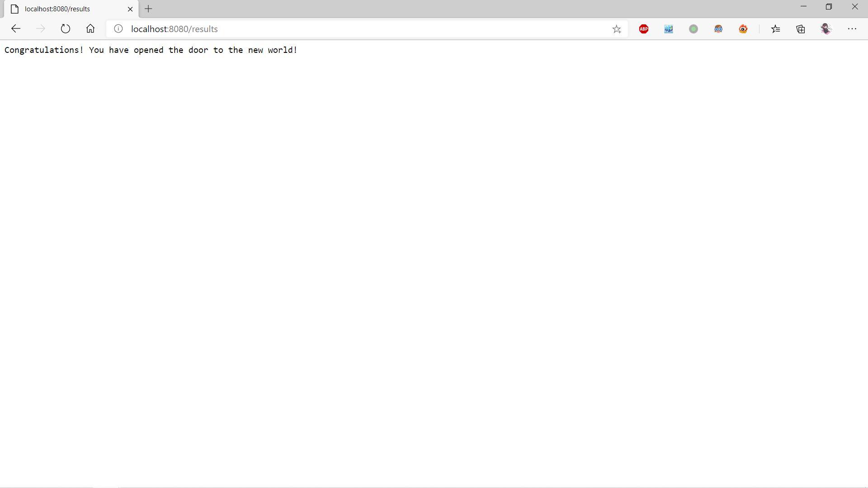
Task: Open the Collections panel
Action: click(801, 29)
